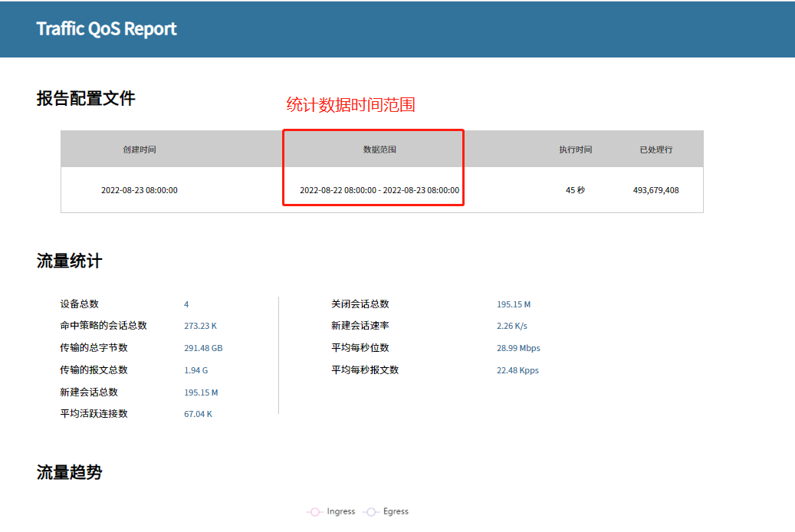Click the 执行时间 column header
Image resolution: width=795 pixels, height=532 pixels.
[x=575, y=149]
